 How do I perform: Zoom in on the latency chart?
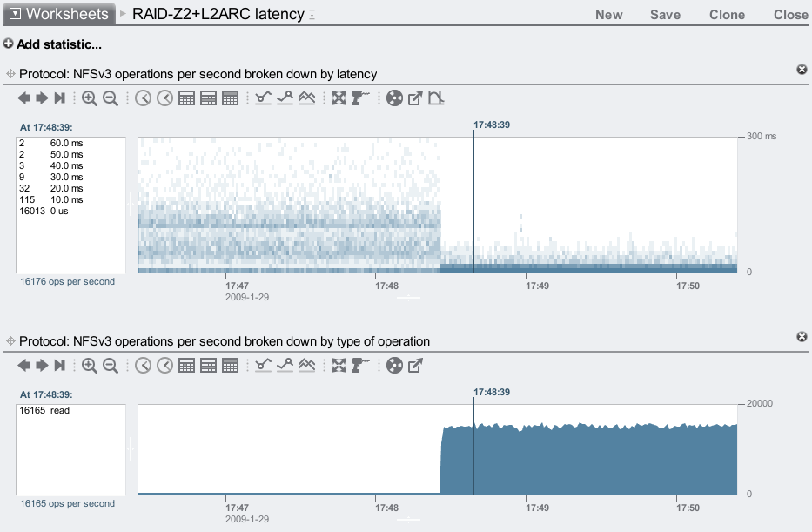[x=90, y=98]
